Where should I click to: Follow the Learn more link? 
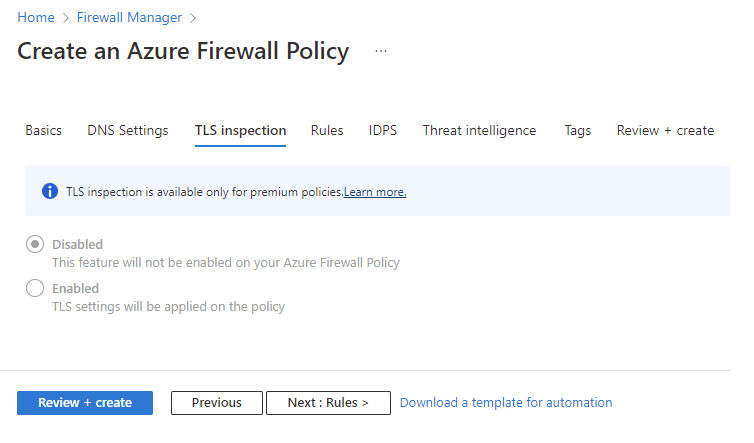pos(375,192)
